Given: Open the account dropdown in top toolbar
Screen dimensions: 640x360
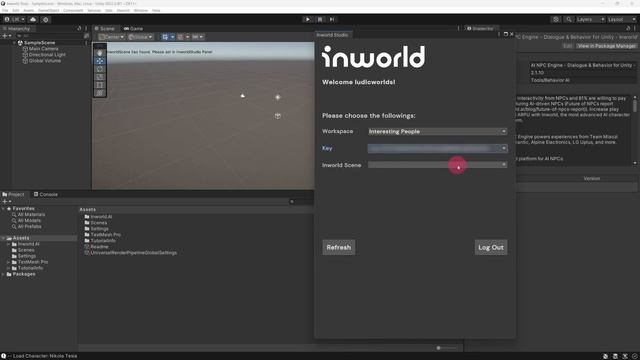Looking at the screenshot, I should [x=14, y=19].
